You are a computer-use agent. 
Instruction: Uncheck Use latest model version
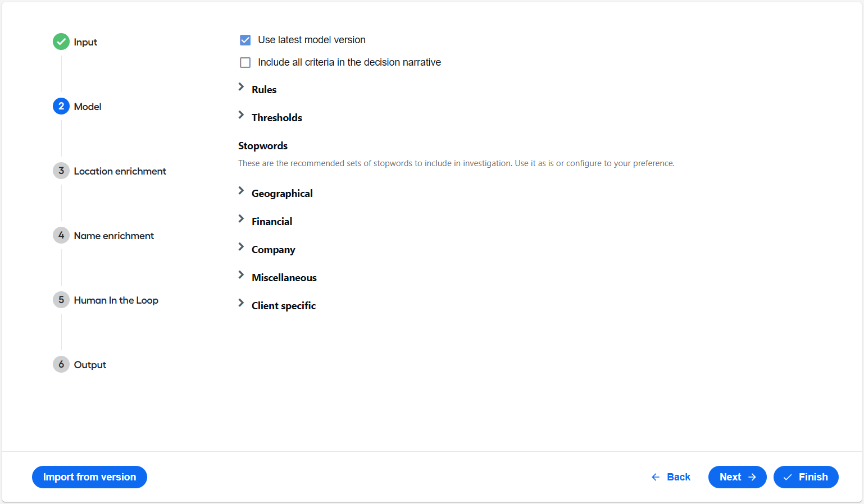coord(245,40)
